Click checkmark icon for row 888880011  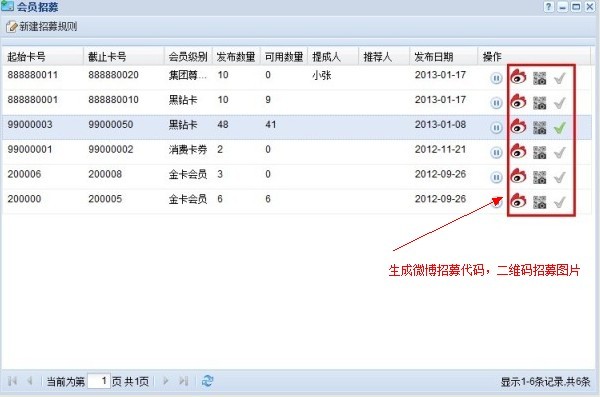coord(559,78)
